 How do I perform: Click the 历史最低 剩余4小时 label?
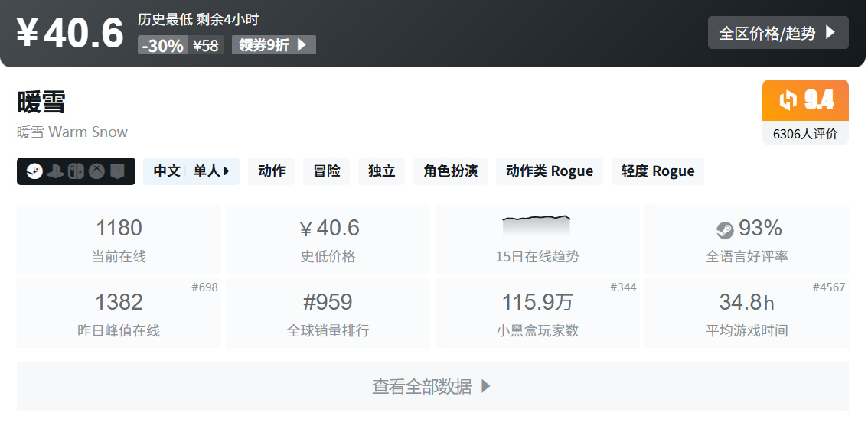tap(198, 20)
